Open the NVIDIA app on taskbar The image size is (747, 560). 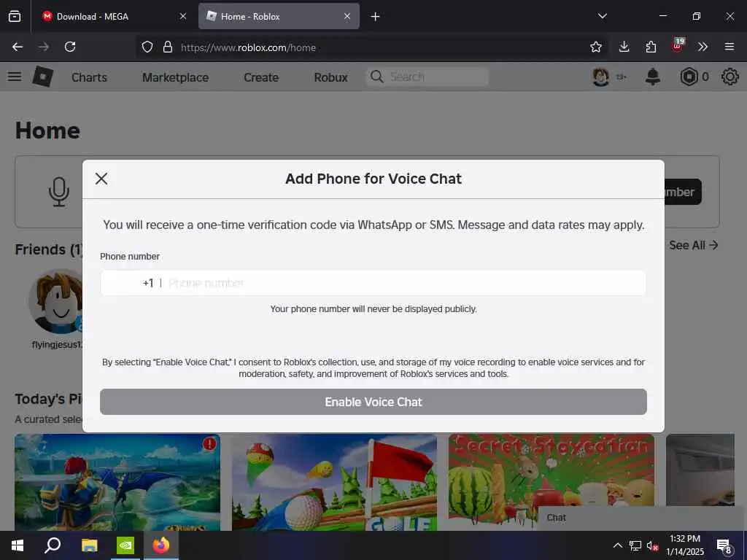125,545
